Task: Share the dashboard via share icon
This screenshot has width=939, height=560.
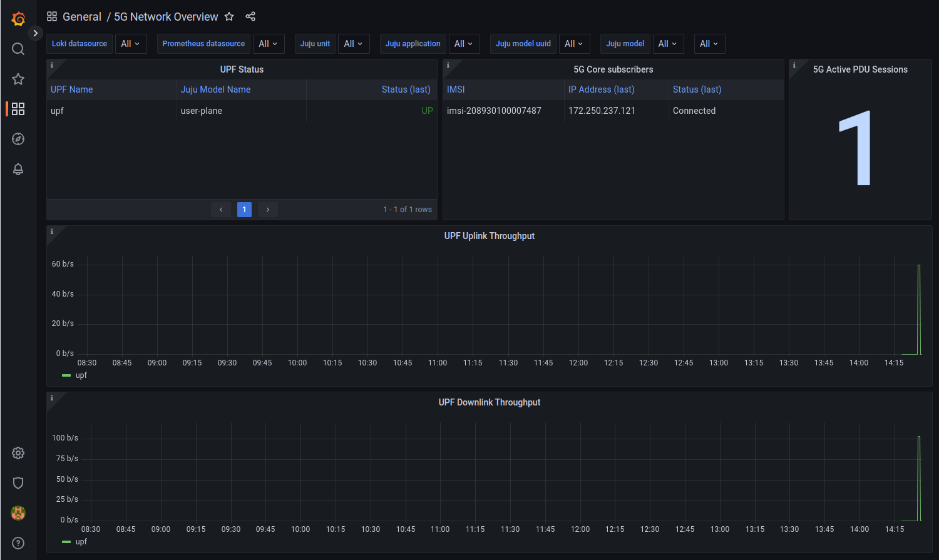Action: click(x=250, y=17)
